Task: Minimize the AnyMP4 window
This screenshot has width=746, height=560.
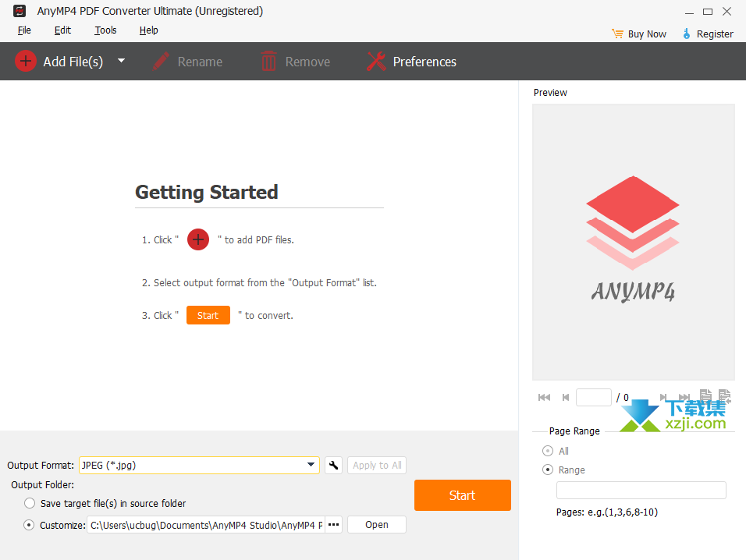Action: pyautogui.click(x=689, y=12)
